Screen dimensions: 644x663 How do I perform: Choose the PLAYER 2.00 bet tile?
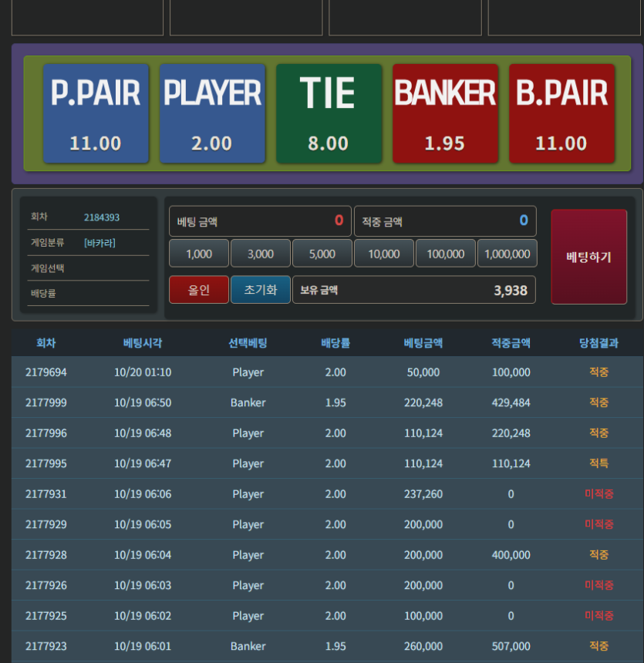click(x=212, y=113)
